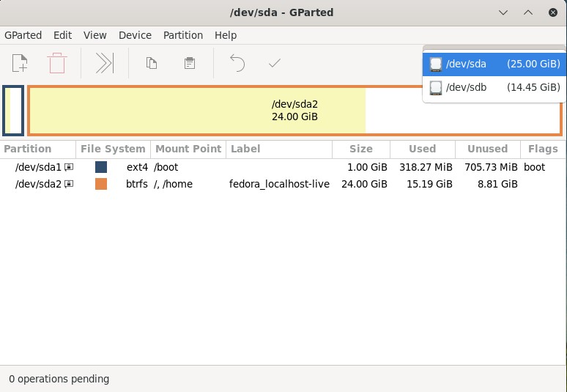
Task: Click the New partition toolbar icon
Action: [x=20, y=64]
